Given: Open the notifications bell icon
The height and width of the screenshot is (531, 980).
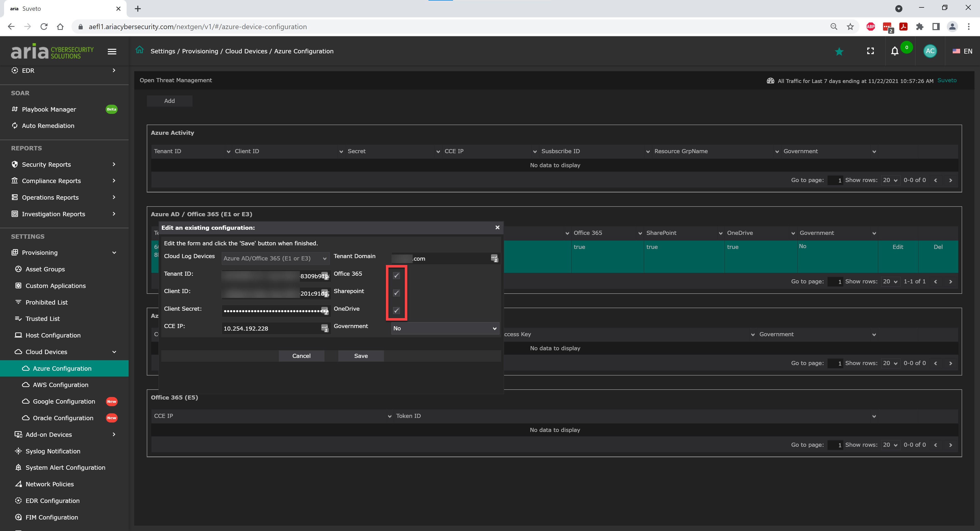Looking at the screenshot, I should click(x=895, y=51).
